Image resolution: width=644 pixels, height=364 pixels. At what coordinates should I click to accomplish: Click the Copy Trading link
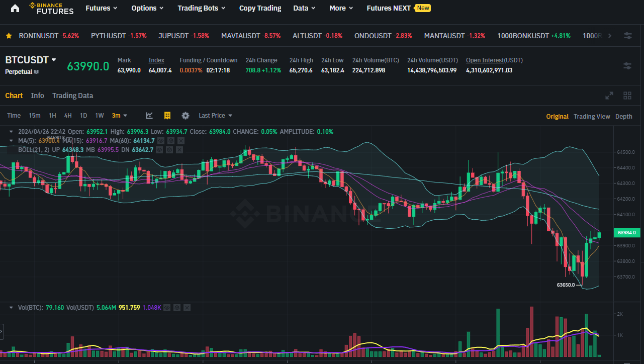pos(260,8)
